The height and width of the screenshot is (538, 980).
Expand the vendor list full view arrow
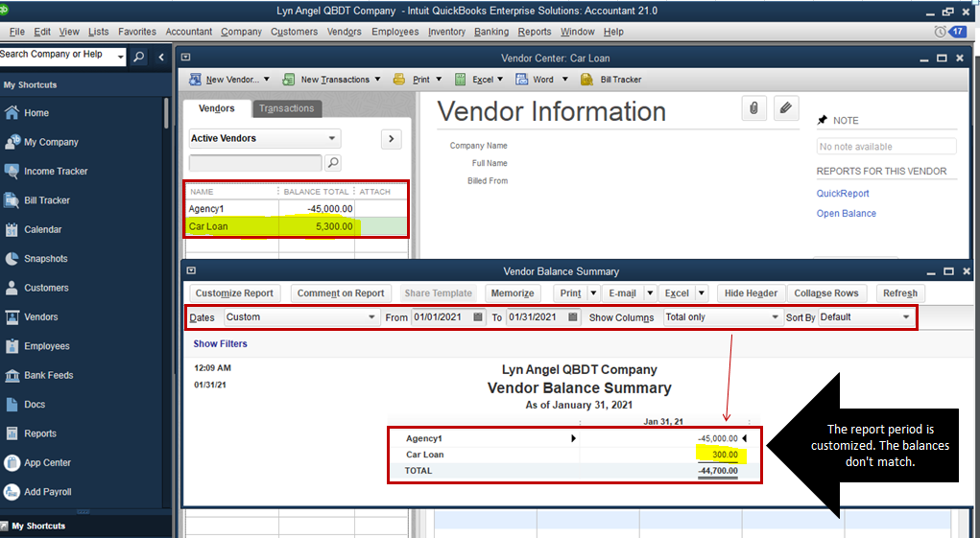click(x=392, y=138)
